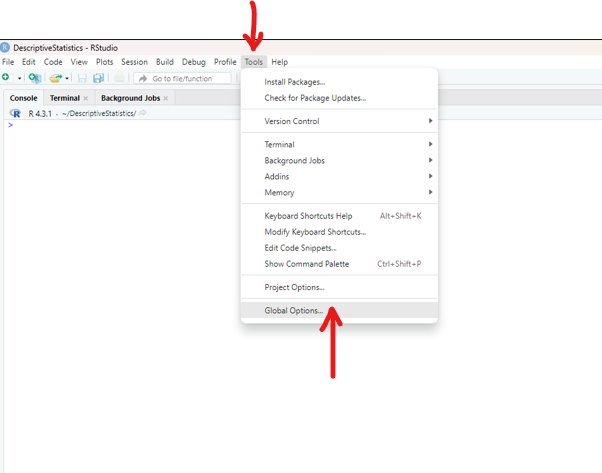
Task: Click the Open File folder icon
Action: click(x=56, y=78)
